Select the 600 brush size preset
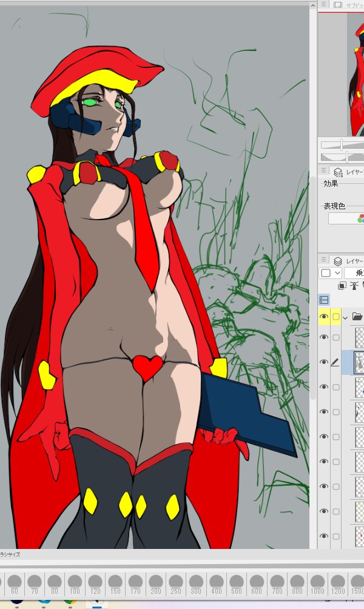 coord(257,585)
